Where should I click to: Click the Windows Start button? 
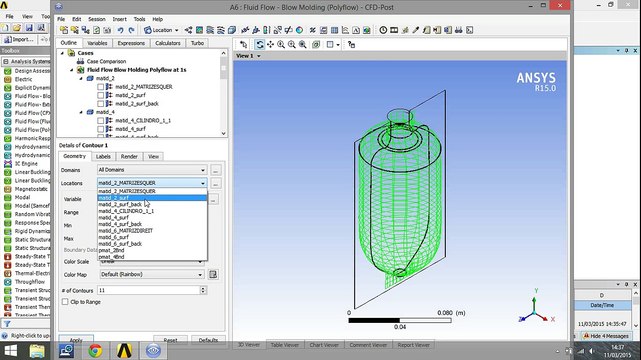(x=10, y=351)
